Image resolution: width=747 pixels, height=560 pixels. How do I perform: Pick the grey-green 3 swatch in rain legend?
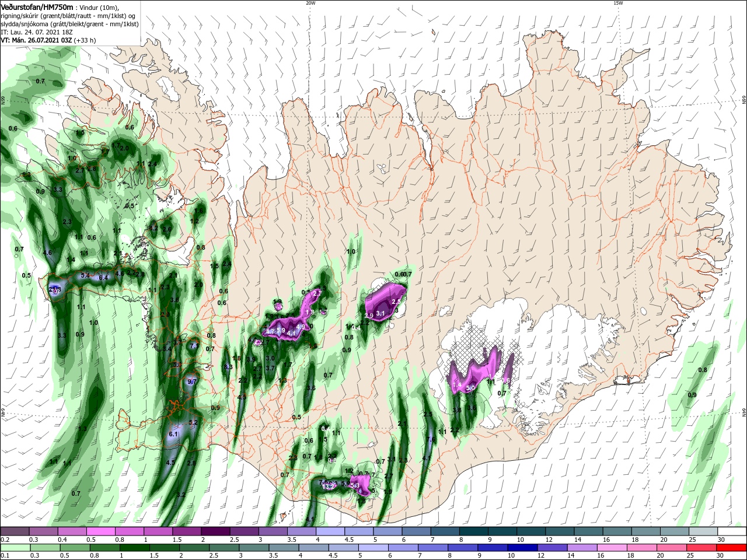(x=253, y=548)
